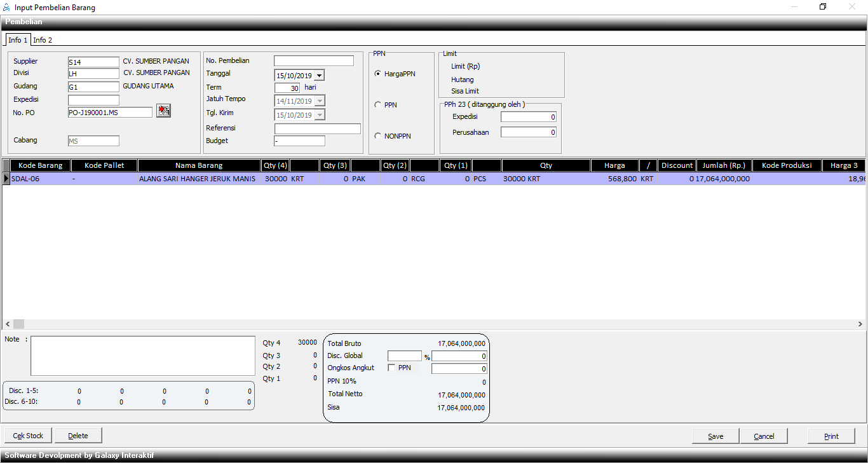Enable the PPN checkbox for Ongkos Angkut

[391, 368]
